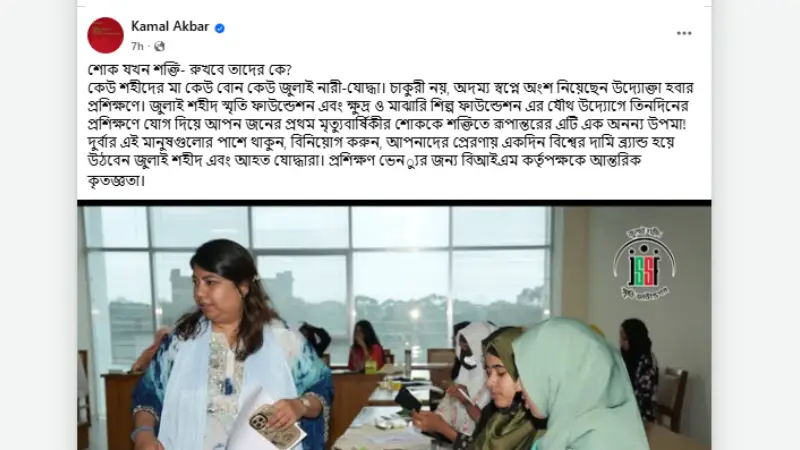800x450 pixels.
Task: Open the three-dot post options menu
Action: [x=684, y=34]
